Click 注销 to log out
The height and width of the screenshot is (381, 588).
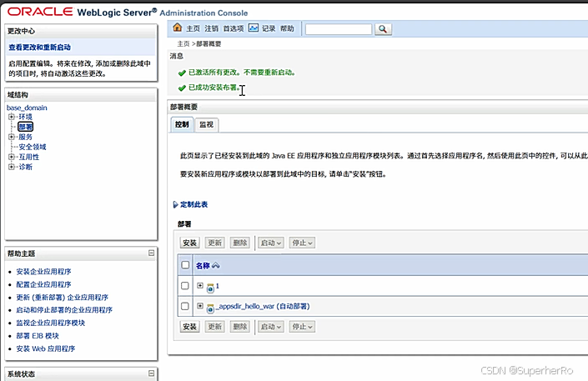pyautogui.click(x=212, y=28)
